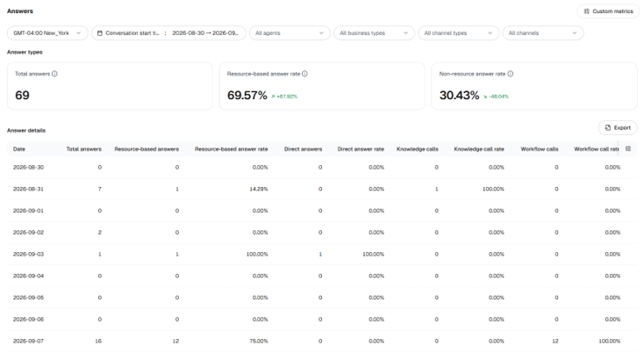Click the 14.29% rate in 2026-08-31 row
The height and width of the screenshot is (353, 644).
259,189
